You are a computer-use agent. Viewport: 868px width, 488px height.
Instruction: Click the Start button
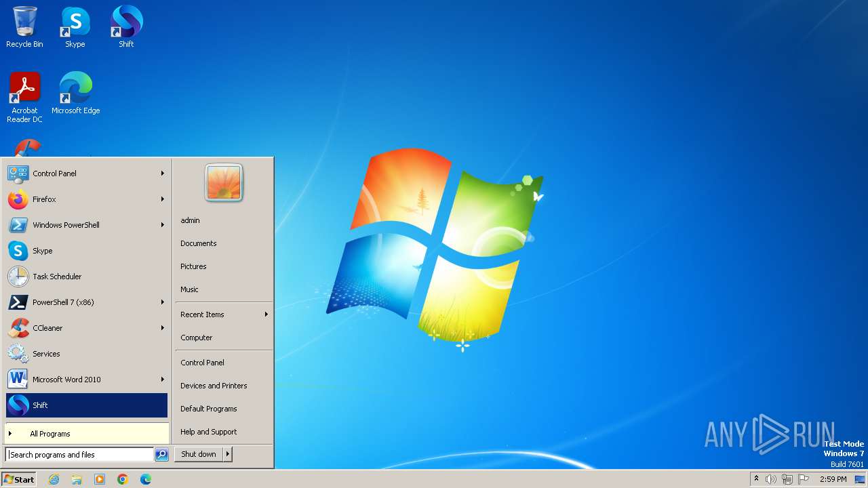[x=19, y=479]
